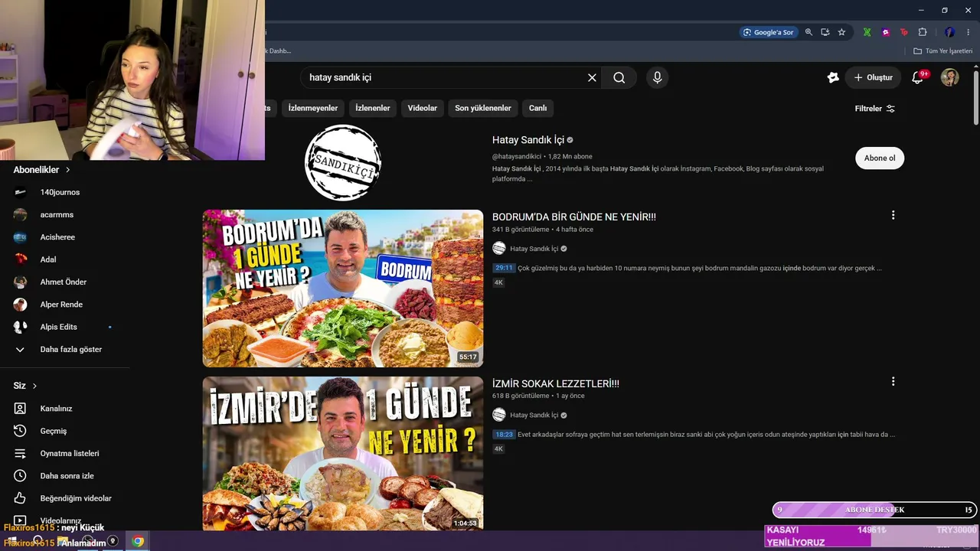Open the Filtreler search filters

pyautogui.click(x=874, y=109)
